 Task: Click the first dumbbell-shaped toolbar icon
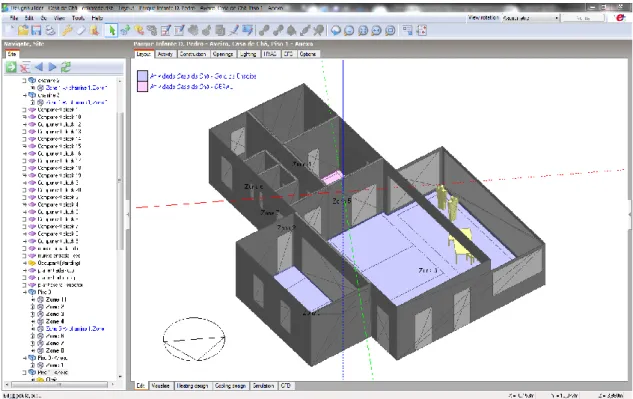pos(264,30)
